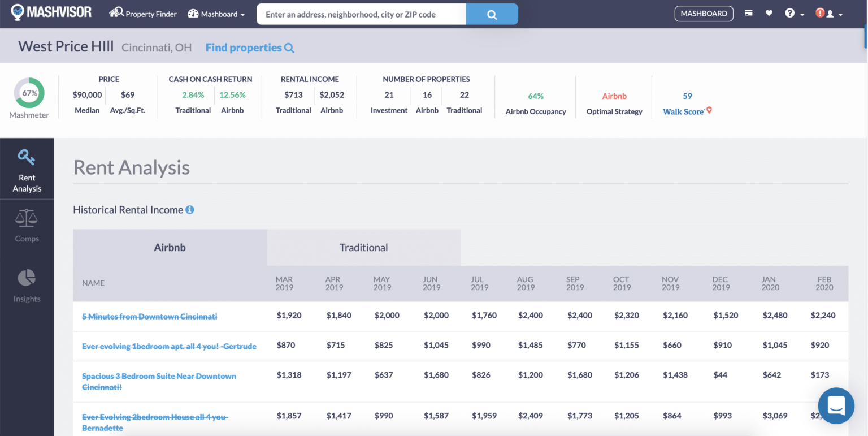Image resolution: width=868 pixels, height=436 pixels.
Task: Open listing '5 Minutes from Downtown Cincinnati'
Action: tap(149, 317)
